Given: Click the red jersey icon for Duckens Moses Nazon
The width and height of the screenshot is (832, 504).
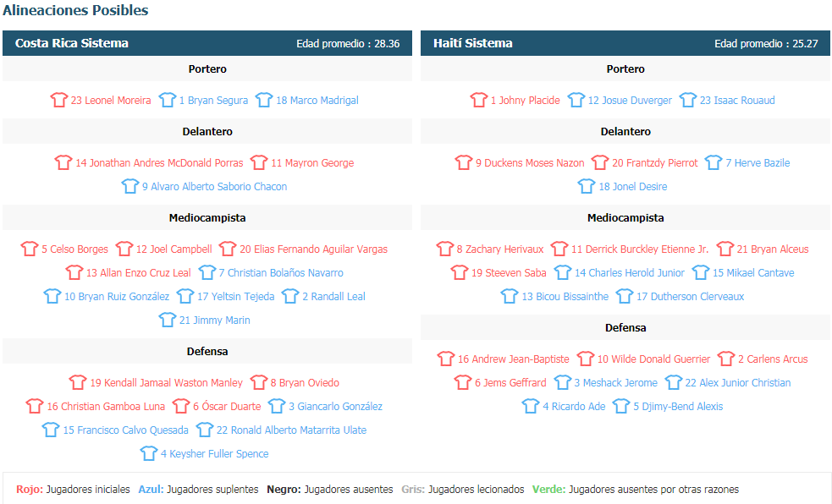Looking at the screenshot, I should point(463,162).
